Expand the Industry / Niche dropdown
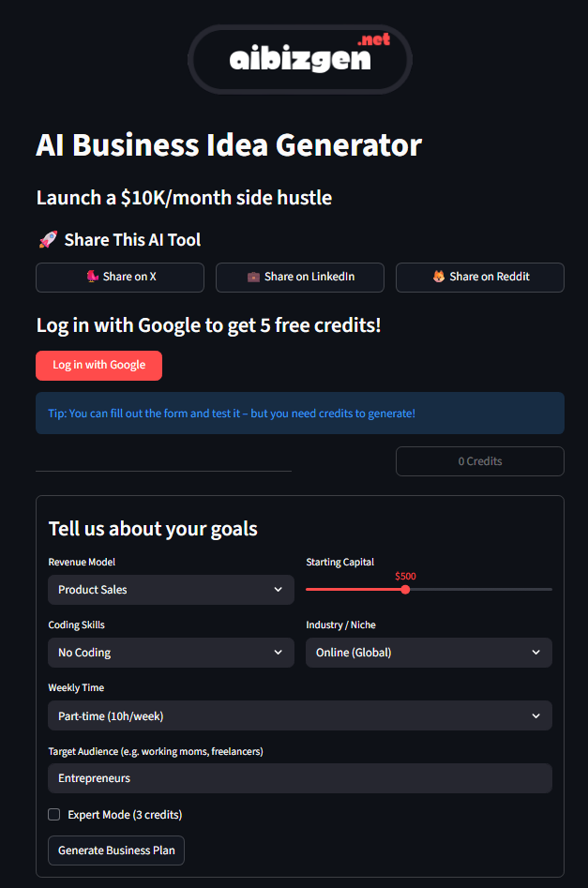The image size is (588, 888). 429,652
